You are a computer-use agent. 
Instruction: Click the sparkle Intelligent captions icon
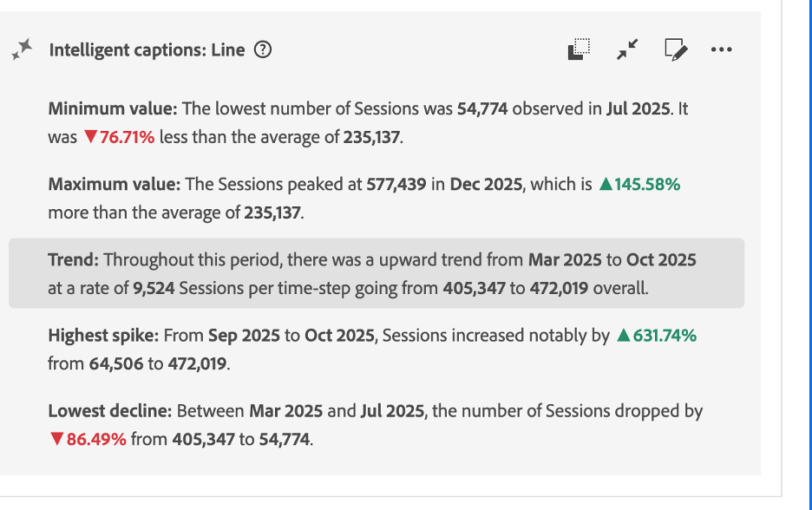coord(23,50)
